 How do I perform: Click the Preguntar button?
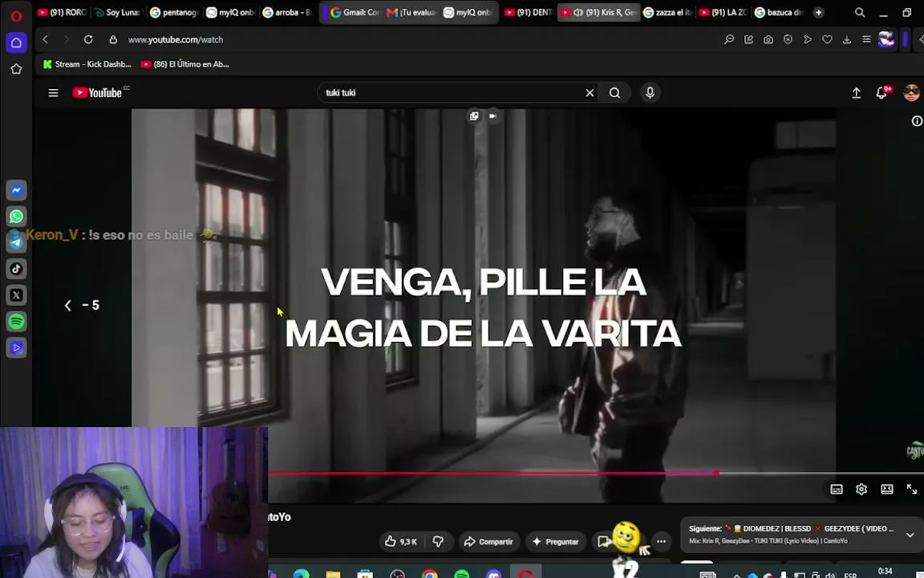point(555,541)
